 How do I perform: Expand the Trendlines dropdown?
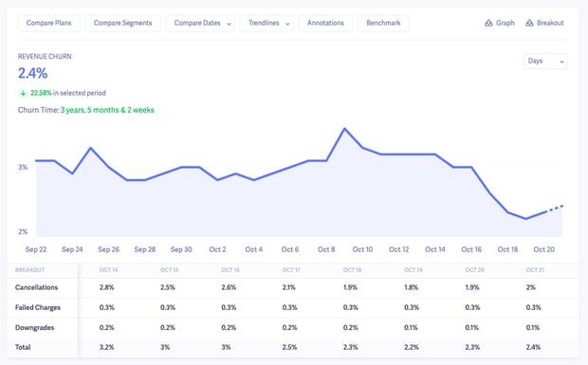(266, 24)
